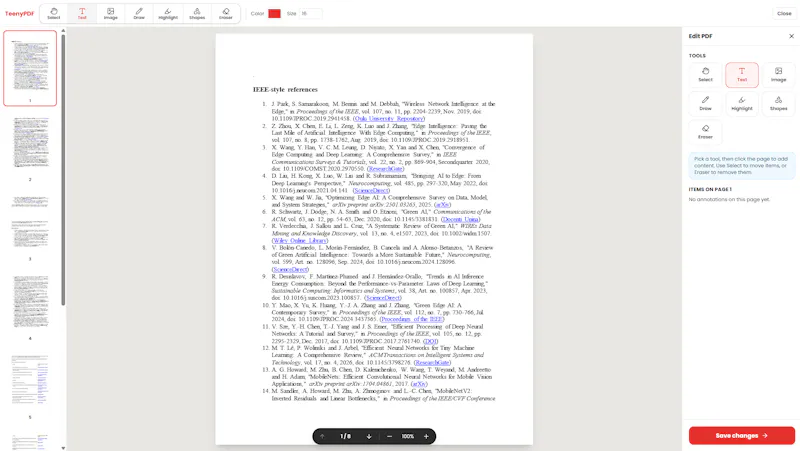Click the Text tool in Edit PDF panel

click(742, 74)
